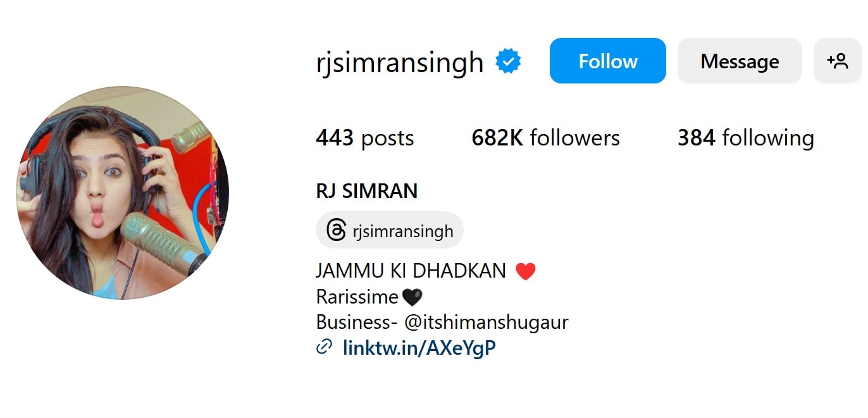The height and width of the screenshot is (418, 868).
Task: Click the chain link icon
Action: pyautogui.click(x=325, y=347)
